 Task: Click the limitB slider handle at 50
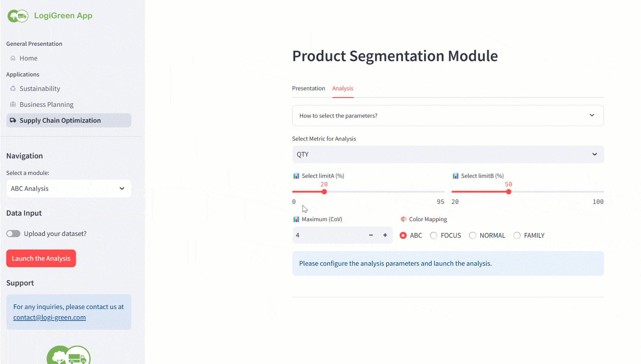pyautogui.click(x=508, y=192)
